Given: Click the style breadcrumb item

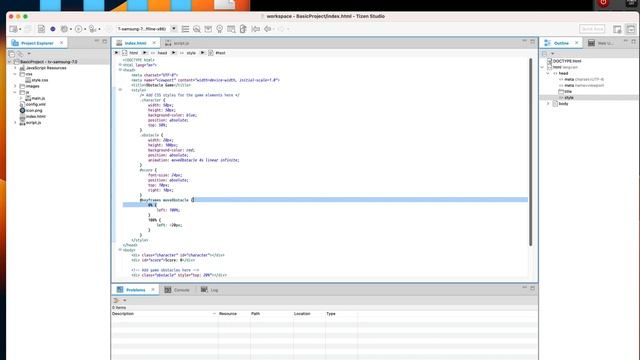Looking at the screenshot, I should 187,53.
